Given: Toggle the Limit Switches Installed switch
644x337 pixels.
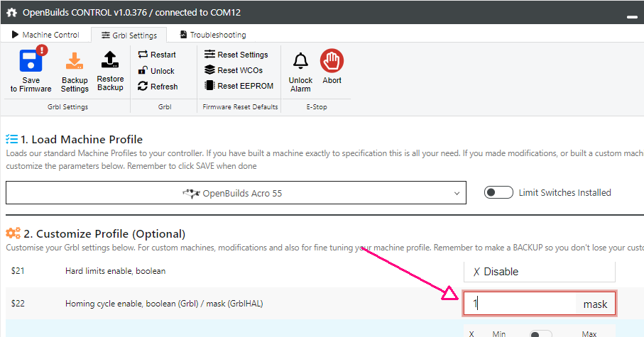Looking at the screenshot, I should pyautogui.click(x=498, y=192).
